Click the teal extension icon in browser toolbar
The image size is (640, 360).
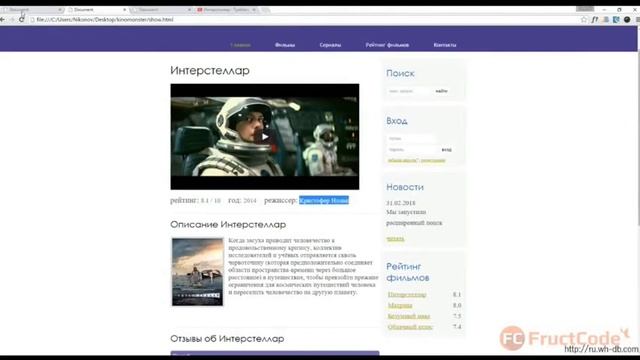[x=616, y=20]
